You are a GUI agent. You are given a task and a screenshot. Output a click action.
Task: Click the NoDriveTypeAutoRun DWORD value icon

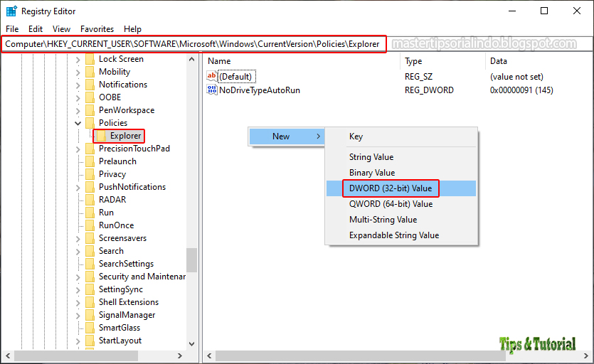click(212, 90)
